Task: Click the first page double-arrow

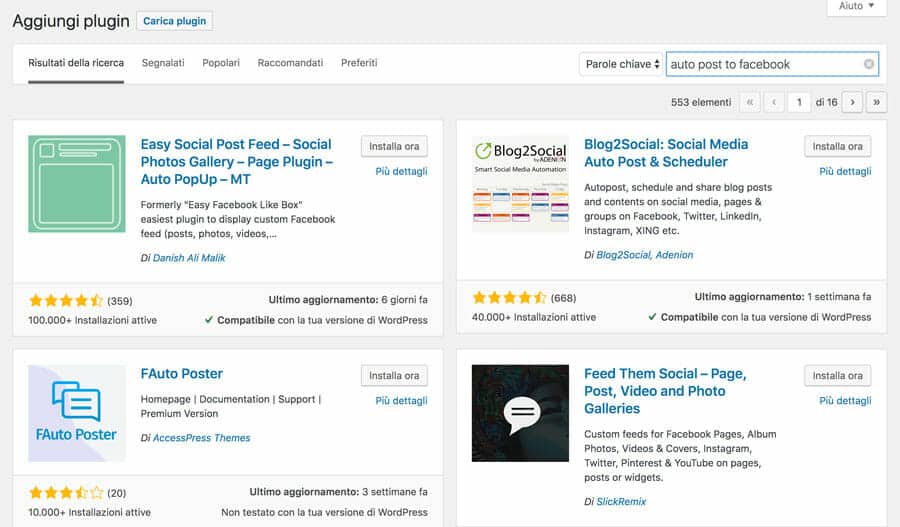Action: [x=750, y=102]
